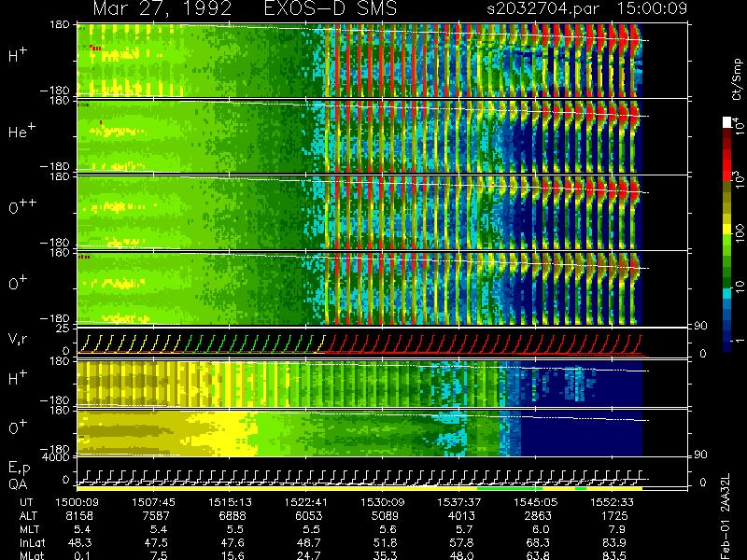Click the altitude value '4013'

click(461, 516)
